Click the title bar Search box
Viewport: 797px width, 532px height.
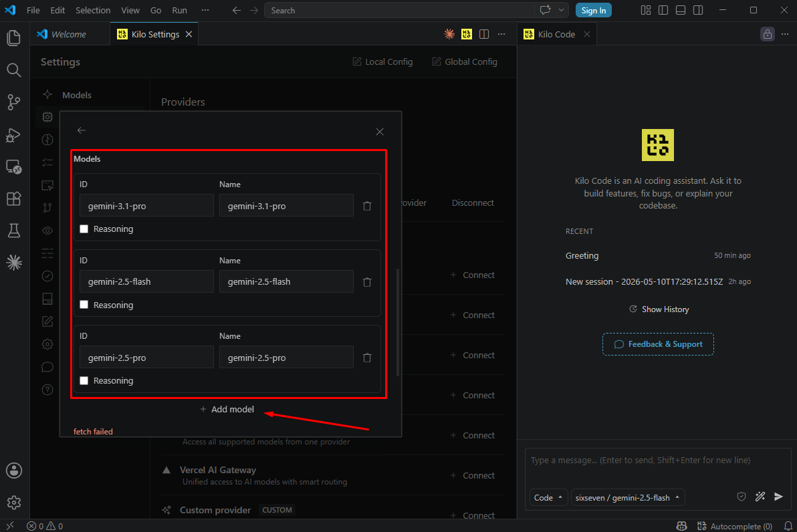[x=400, y=10]
